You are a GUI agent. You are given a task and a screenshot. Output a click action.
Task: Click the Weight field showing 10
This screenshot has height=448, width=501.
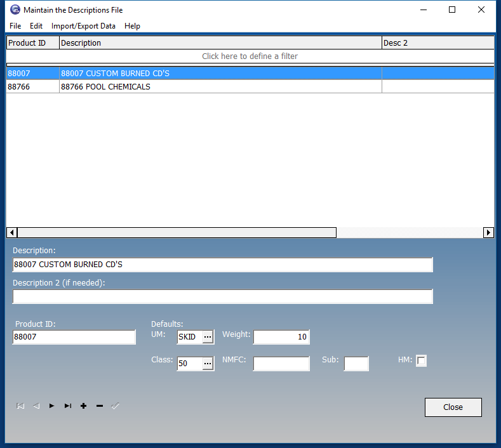click(281, 337)
